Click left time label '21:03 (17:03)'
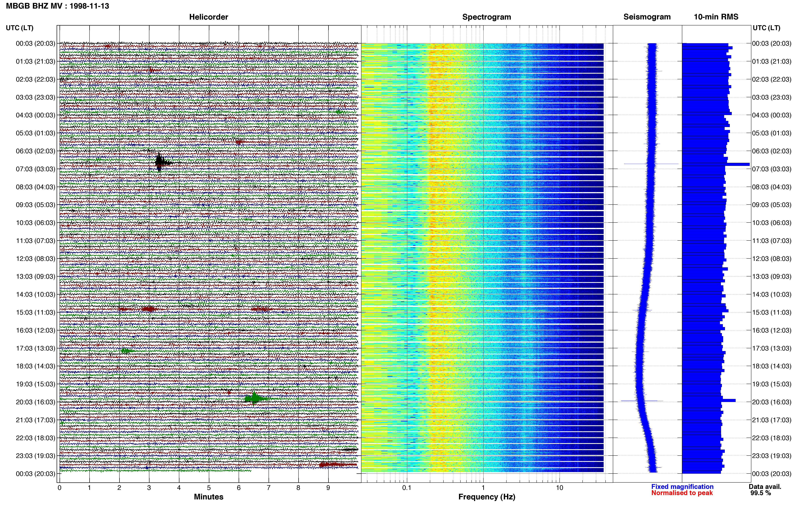 (36, 420)
